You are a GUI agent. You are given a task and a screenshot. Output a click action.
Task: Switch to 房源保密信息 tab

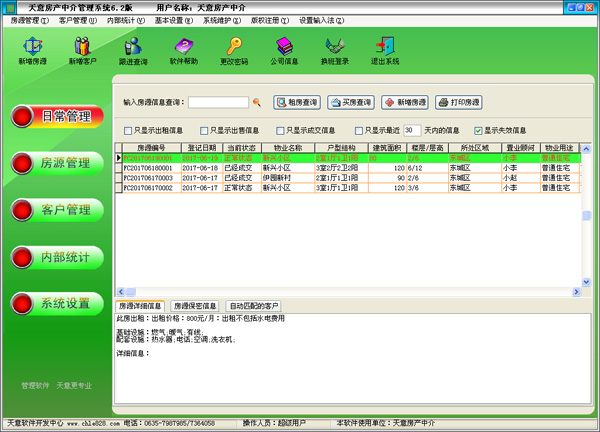pyautogui.click(x=194, y=305)
